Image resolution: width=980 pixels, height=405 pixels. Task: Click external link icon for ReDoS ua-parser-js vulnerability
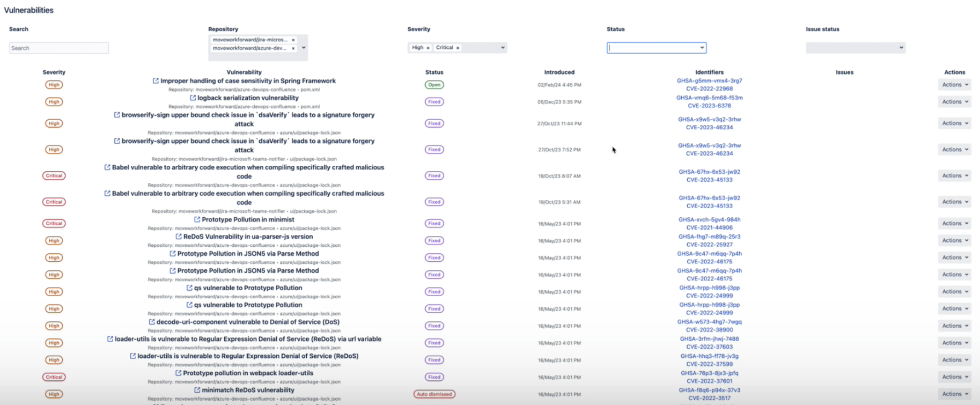pyautogui.click(x=179, y=237)
